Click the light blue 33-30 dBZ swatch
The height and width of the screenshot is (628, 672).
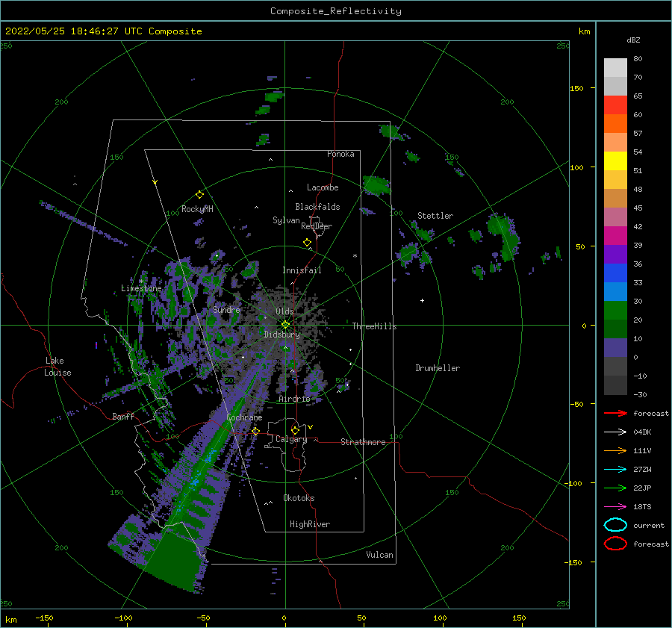pyautogui.click(x=615, y=292)
